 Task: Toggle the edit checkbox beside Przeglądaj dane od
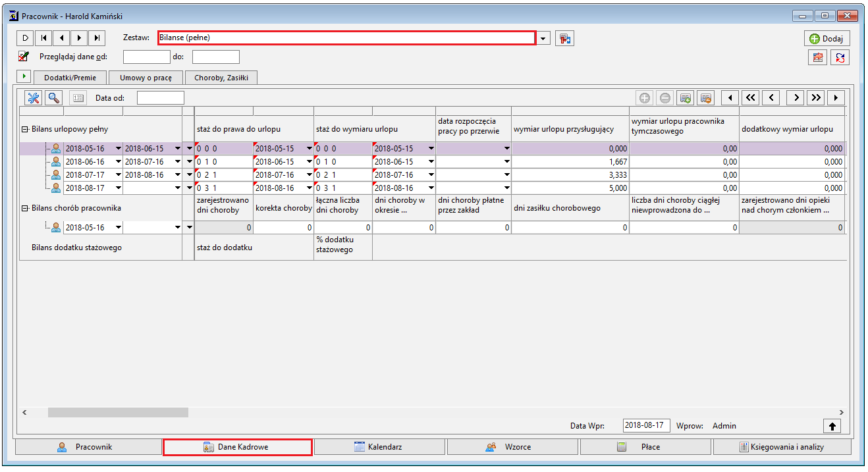pyautogui.click(x=24, y=57)
